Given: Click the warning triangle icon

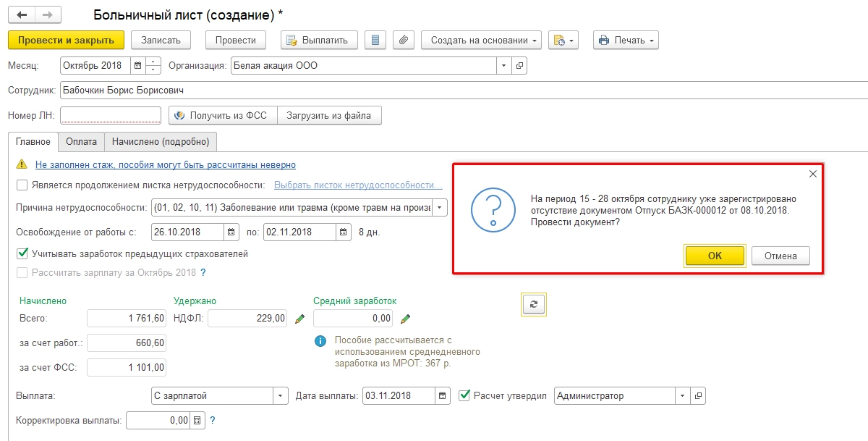Looking at the screenshot, I should point(22,165).
